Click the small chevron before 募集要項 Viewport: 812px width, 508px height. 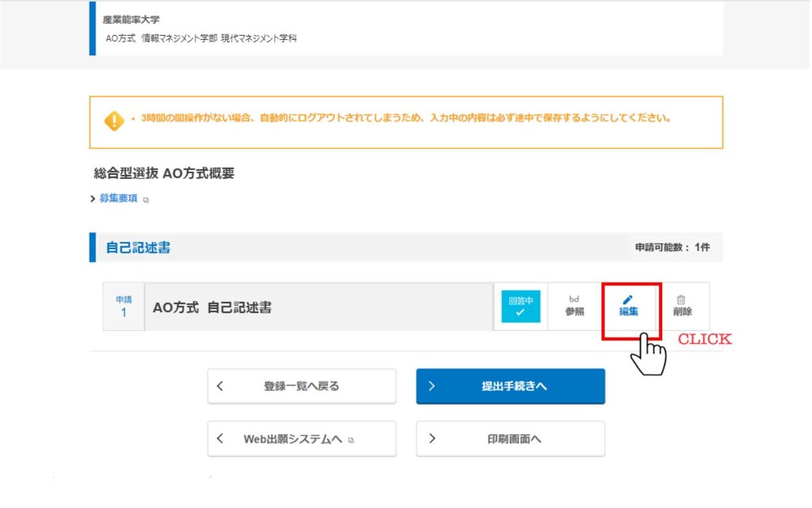pyautogui.click(x=93, y=199)
